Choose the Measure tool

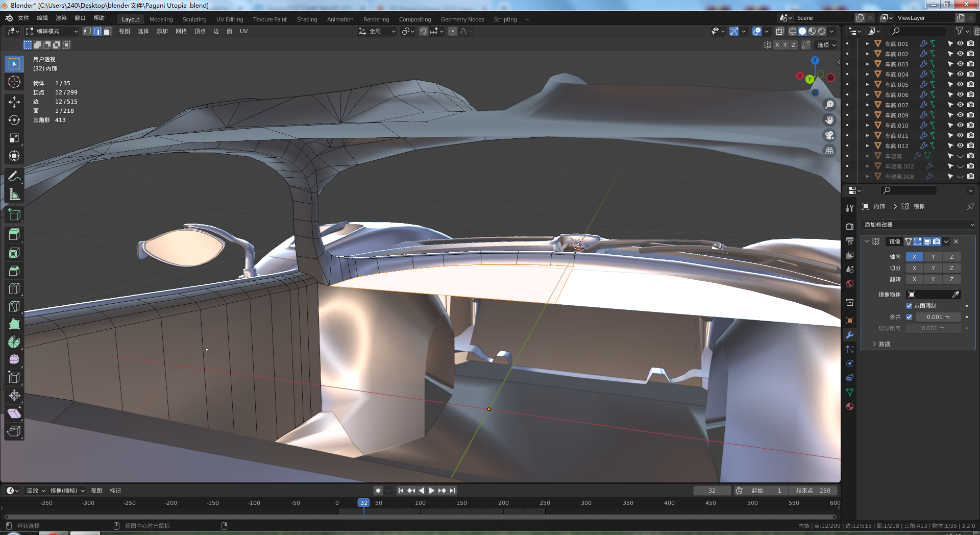pyautogui.click(x=14, y=194)
